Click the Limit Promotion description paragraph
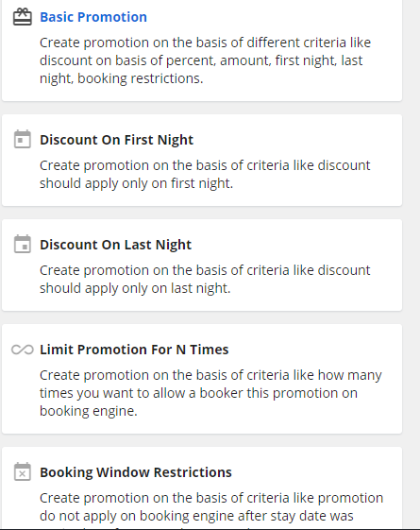 pyautogui.click(x=210, y=393)
